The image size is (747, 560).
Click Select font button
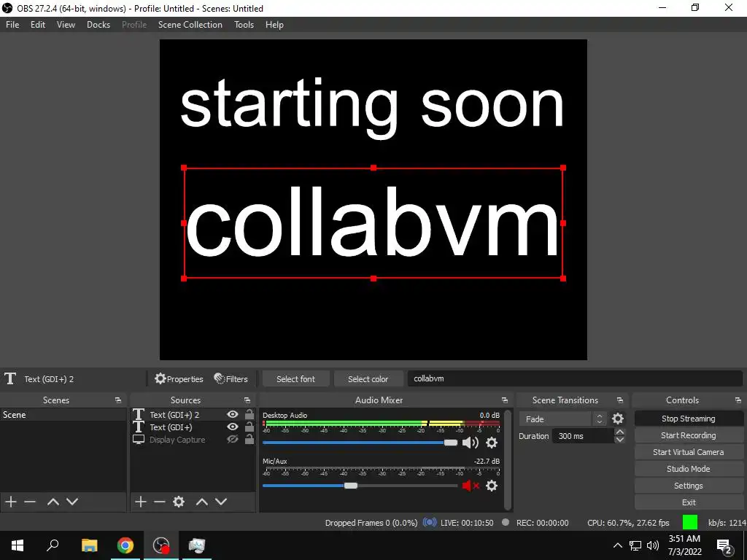[295, 378]
